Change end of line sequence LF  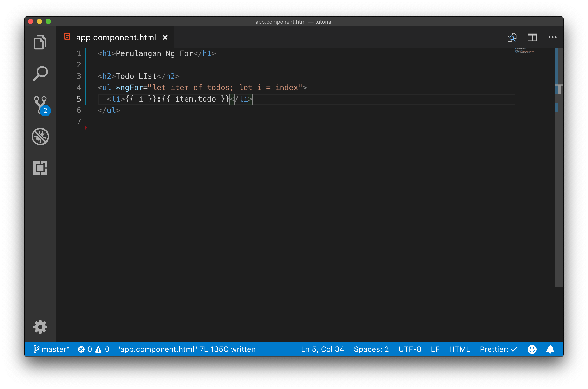click(x=435, y=349)
